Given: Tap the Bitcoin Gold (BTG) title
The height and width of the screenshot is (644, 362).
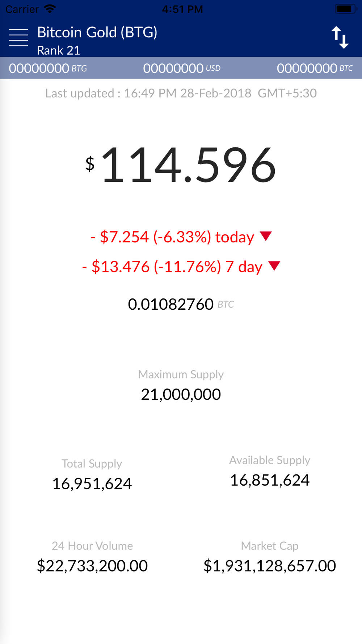Looking at the screenshot, I should (97, 33).
